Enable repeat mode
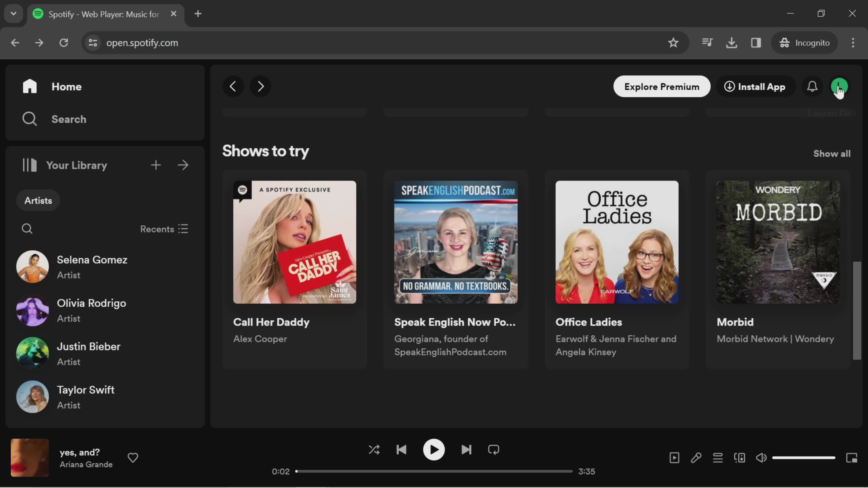 (493, 450)
